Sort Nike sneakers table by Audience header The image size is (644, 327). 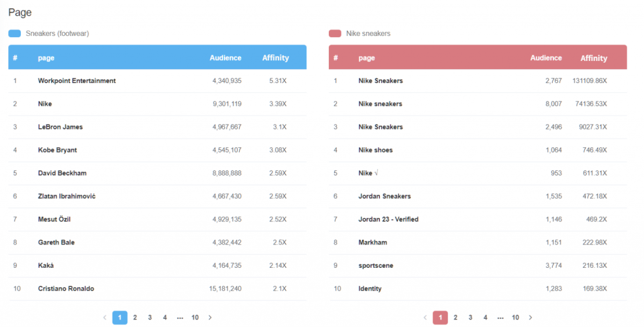tap(546, 58)
